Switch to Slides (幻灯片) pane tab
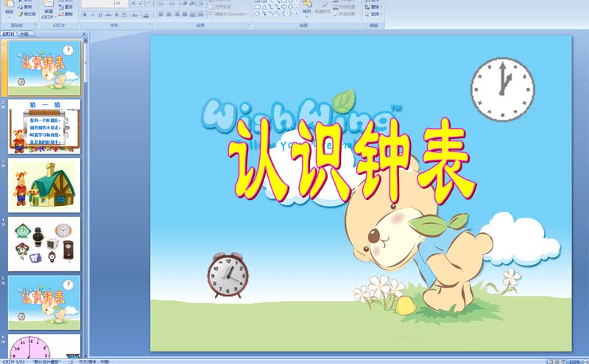589x364 pixels. tap(8, 34)
